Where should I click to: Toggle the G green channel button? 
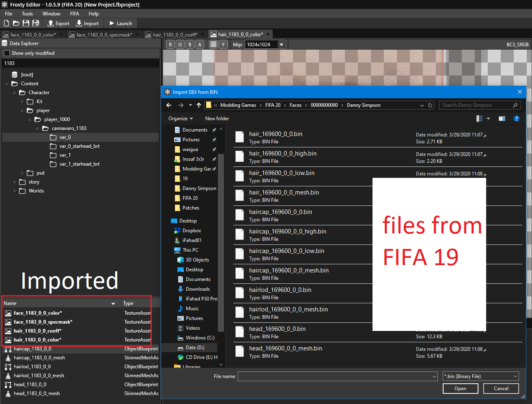pyautogui.click(x=180, y=44)
